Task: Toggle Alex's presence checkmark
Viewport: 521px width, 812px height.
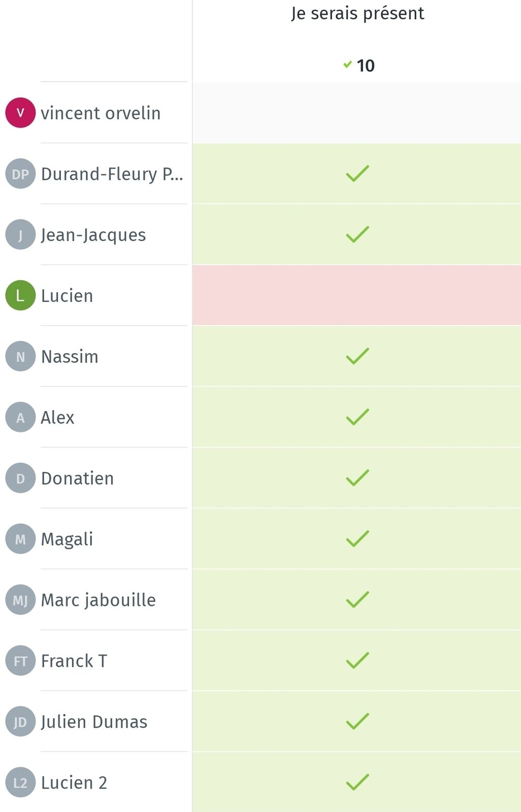Action: (357, 417)
